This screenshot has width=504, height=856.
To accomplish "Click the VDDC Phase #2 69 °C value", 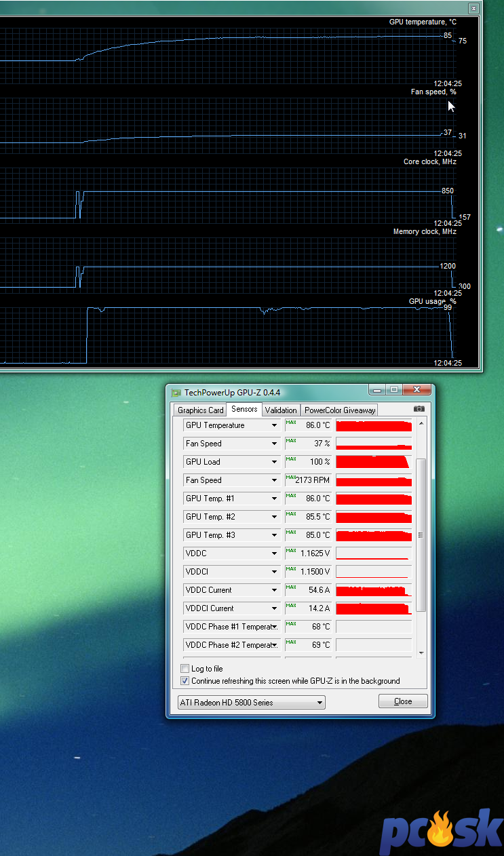I will tap(308, 645).
